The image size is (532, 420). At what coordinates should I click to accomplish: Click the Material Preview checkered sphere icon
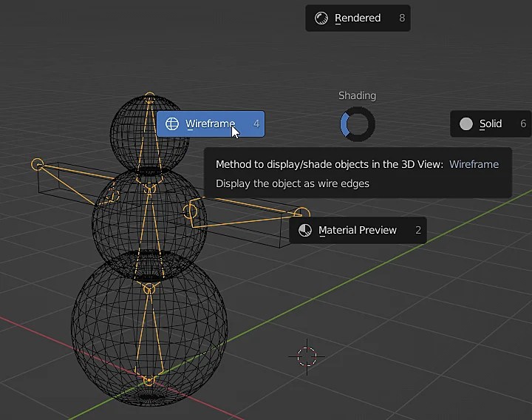click(305, 230)
